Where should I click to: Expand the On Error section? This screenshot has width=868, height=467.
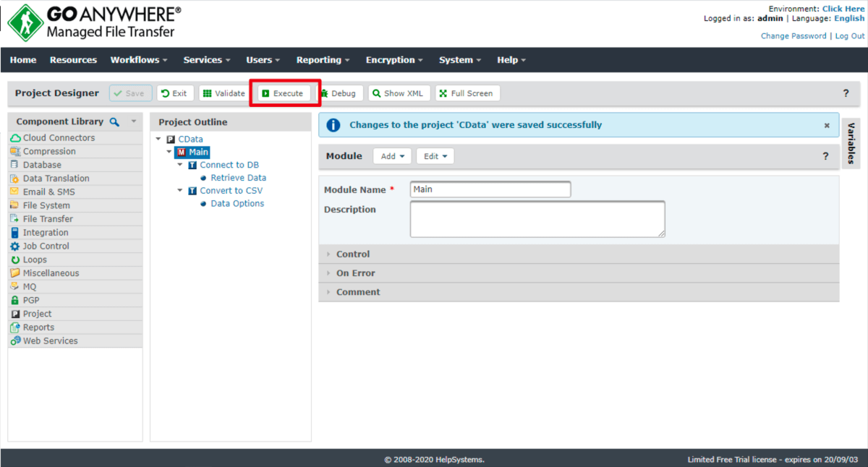pos(579,273)
